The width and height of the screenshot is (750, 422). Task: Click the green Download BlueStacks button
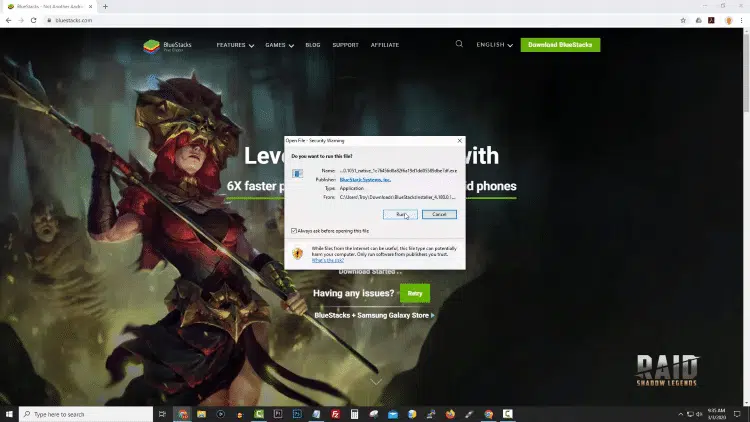(560, 44)
